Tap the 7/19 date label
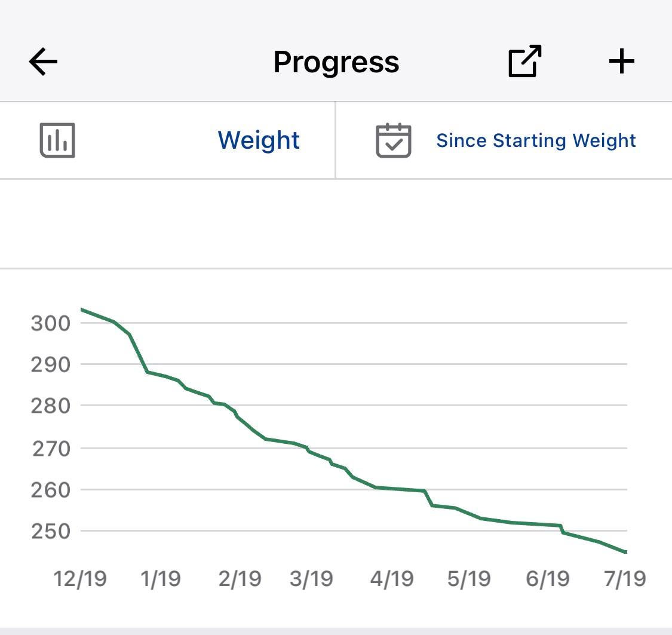672x635 pixels. pos(625,578)
